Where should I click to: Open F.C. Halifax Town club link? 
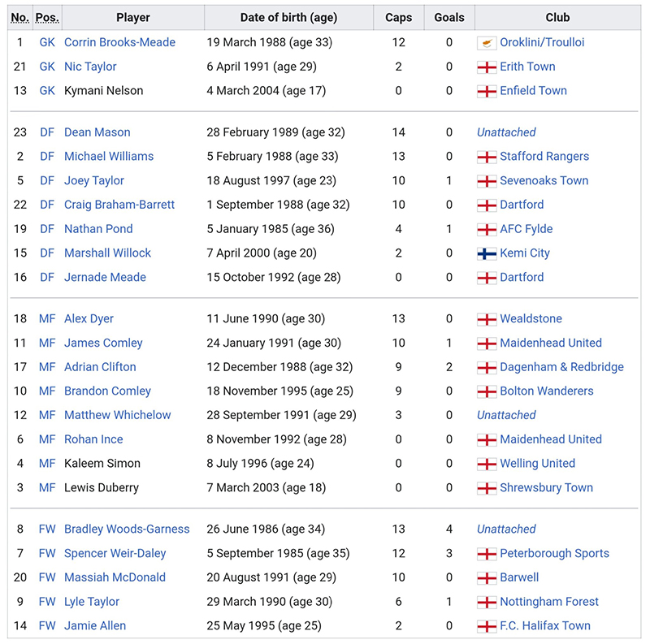point(545,626)
